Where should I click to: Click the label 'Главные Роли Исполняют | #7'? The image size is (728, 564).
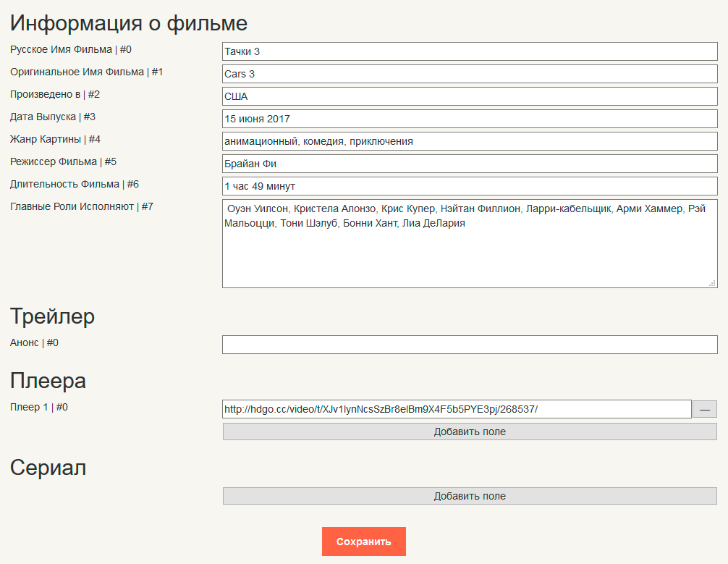(82, 207)
